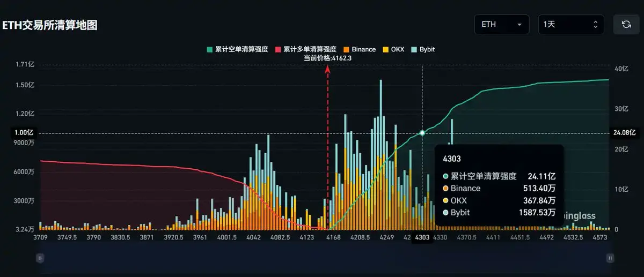Screen dimensions: 644x277
Task: Click the refresh chart icon button
Action: pyautogui.click(x=626, y=25)
